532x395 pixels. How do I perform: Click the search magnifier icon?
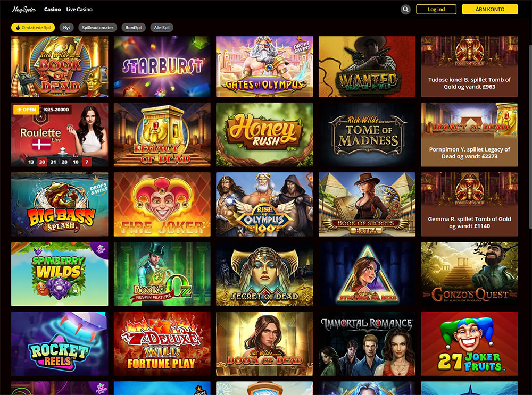point(405,10)
